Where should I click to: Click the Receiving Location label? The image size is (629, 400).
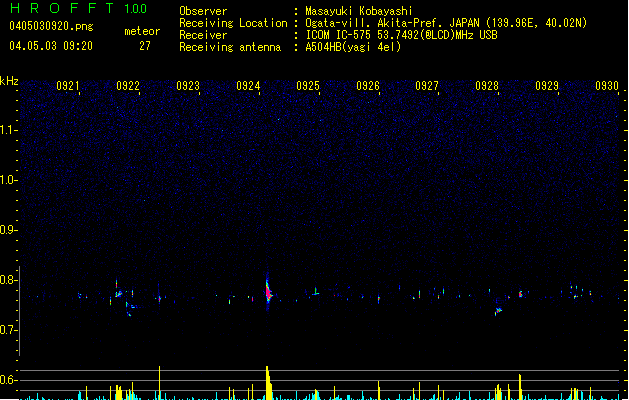(x=233, y=23)
